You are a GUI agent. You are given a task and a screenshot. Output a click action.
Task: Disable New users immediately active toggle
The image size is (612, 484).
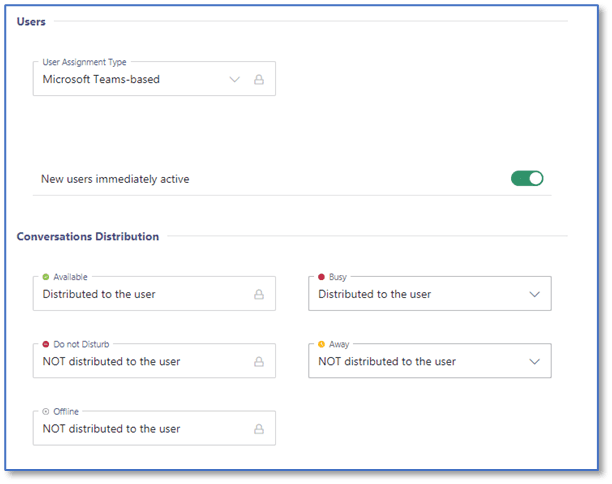click(527, 178)
